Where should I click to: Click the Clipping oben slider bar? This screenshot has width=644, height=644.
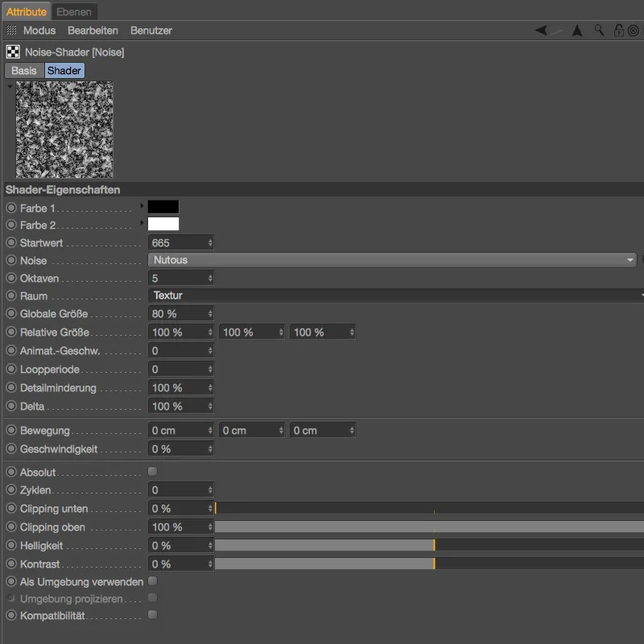tap(429, 527)
